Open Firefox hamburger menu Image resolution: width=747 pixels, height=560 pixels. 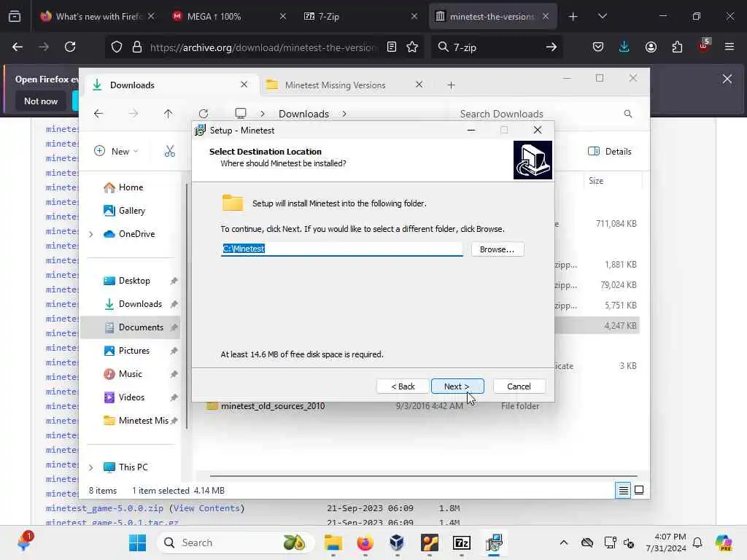[x=729, y=47]
